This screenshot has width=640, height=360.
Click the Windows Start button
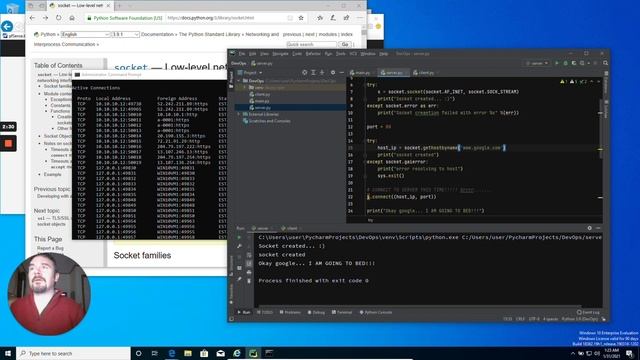click(x=8, y=353)
